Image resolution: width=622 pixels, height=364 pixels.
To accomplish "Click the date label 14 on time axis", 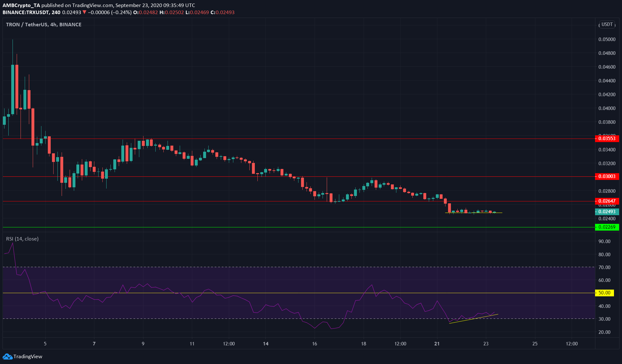I will [x=266, y=344].
